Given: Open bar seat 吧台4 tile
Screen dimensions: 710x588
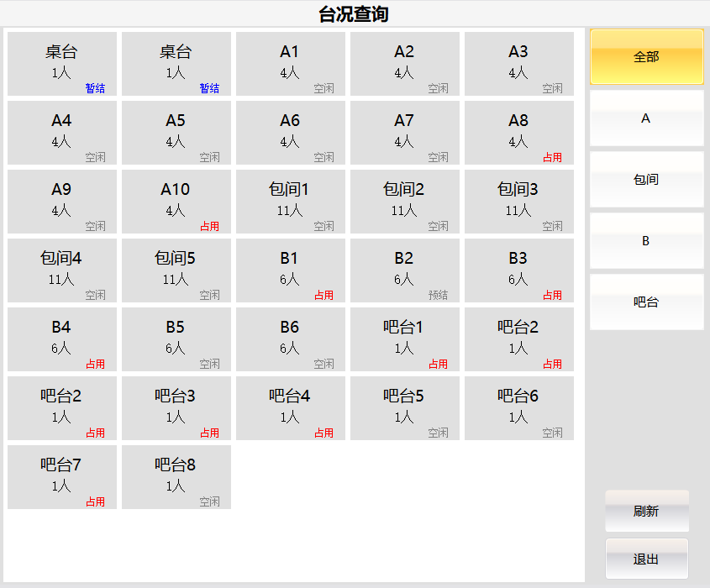Looking at the screenshot, I should pos(290,408).
